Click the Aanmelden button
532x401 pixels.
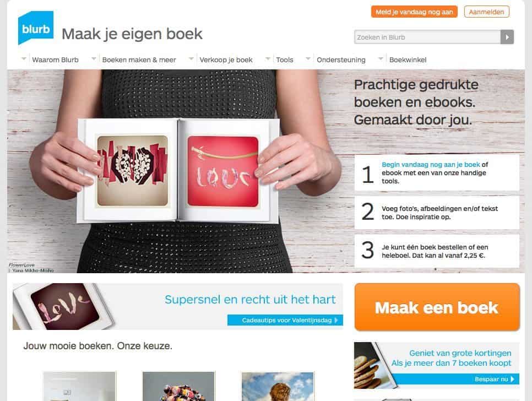coord(486,12)
